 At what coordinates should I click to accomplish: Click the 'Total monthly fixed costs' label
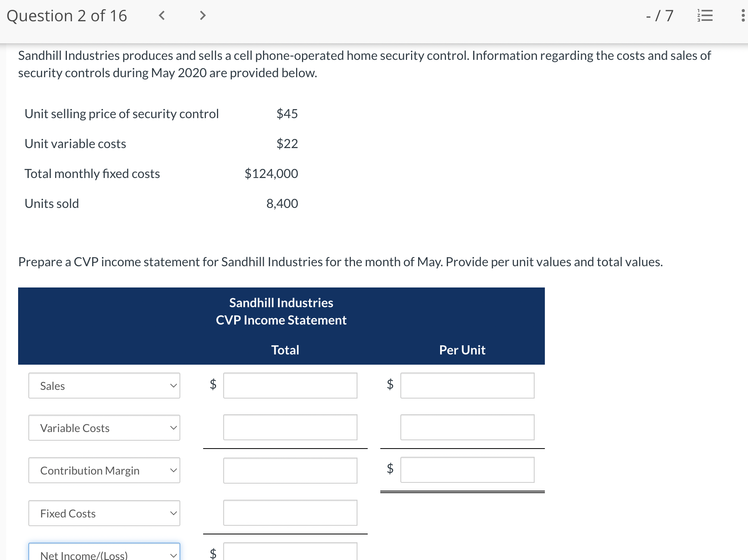pos(92,174)
